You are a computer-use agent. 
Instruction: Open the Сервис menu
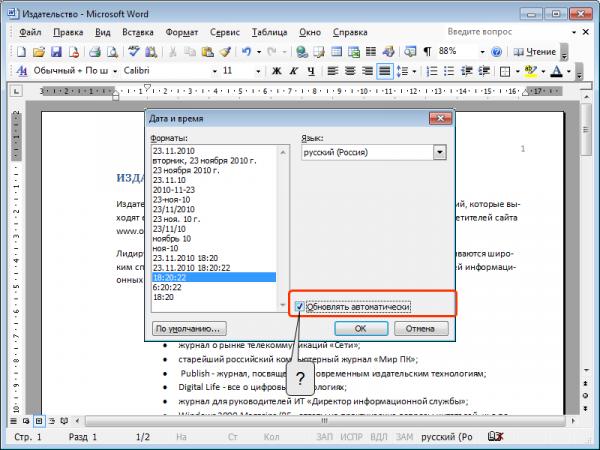coord(225,32)
